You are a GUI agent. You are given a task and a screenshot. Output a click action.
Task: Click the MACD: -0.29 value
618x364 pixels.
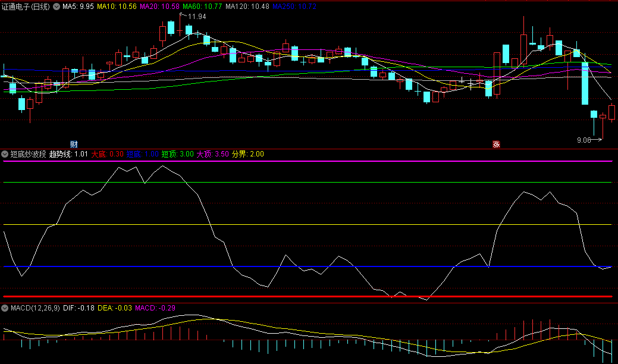point(155,308)
